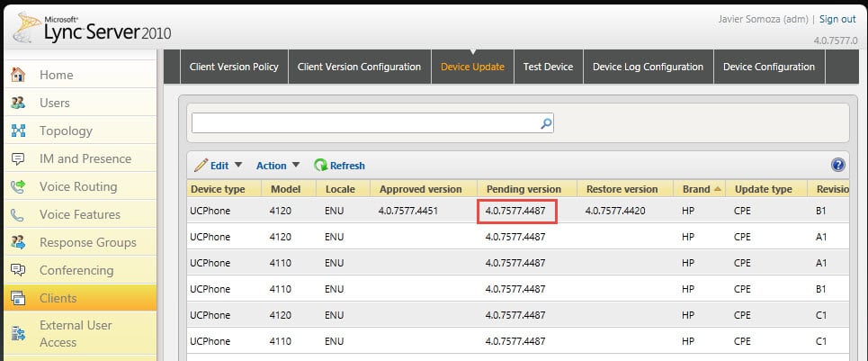Sort by Brand column header
The width and height of the screenshot is (868, 361).
point(699,189)
